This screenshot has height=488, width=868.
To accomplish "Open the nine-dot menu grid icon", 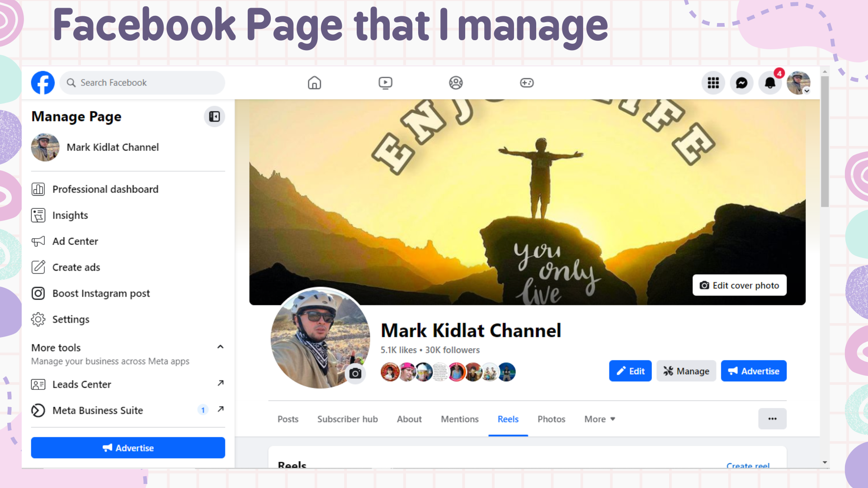I will point(713,83).
